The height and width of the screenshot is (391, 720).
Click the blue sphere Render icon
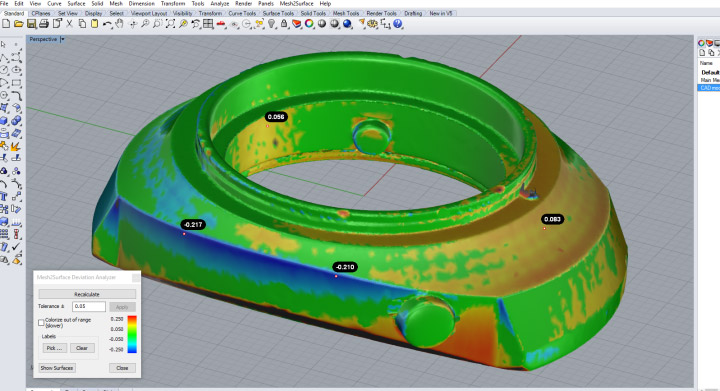point(347,24)
